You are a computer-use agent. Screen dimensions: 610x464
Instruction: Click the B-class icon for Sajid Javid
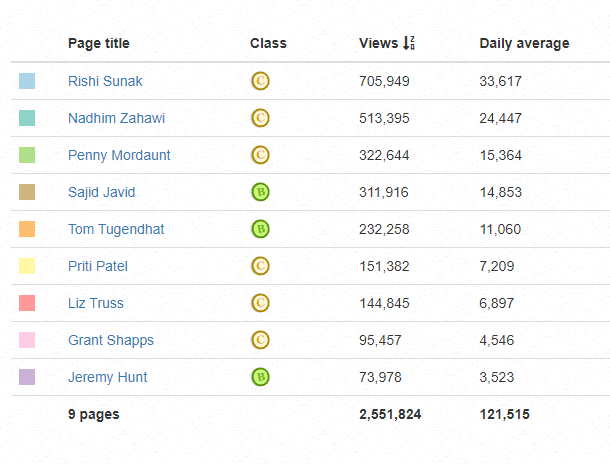tap(260, 192)
